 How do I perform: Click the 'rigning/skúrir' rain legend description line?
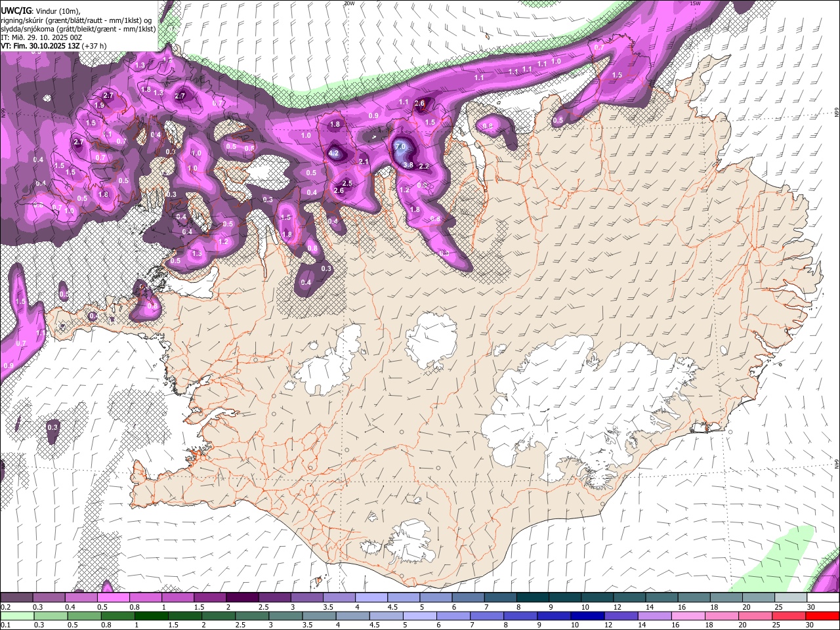tap(76, 20)
